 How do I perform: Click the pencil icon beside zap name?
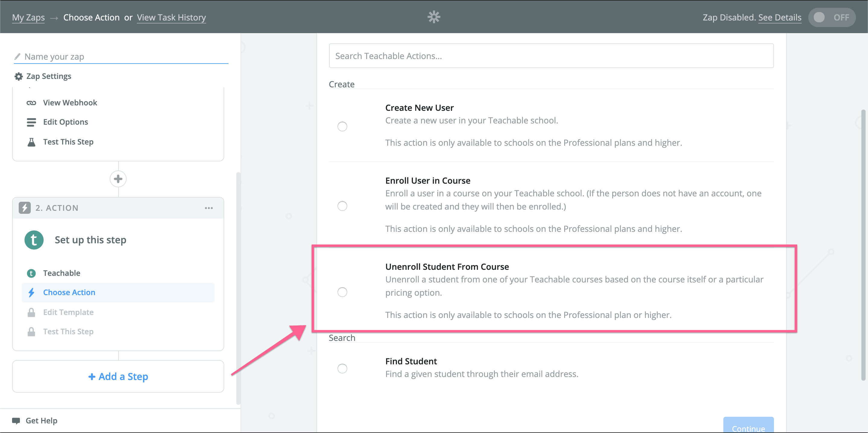17,56
